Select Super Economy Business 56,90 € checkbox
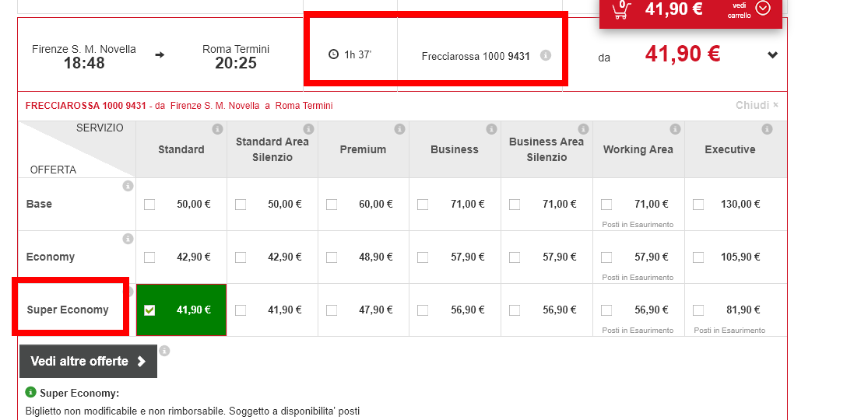 (423, 310)
